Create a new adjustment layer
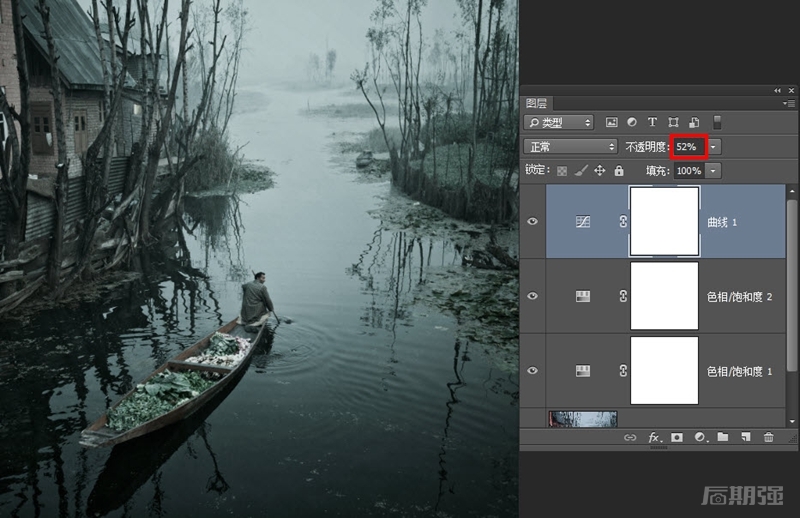Viewport: 800px width, 518px height. 700,437
